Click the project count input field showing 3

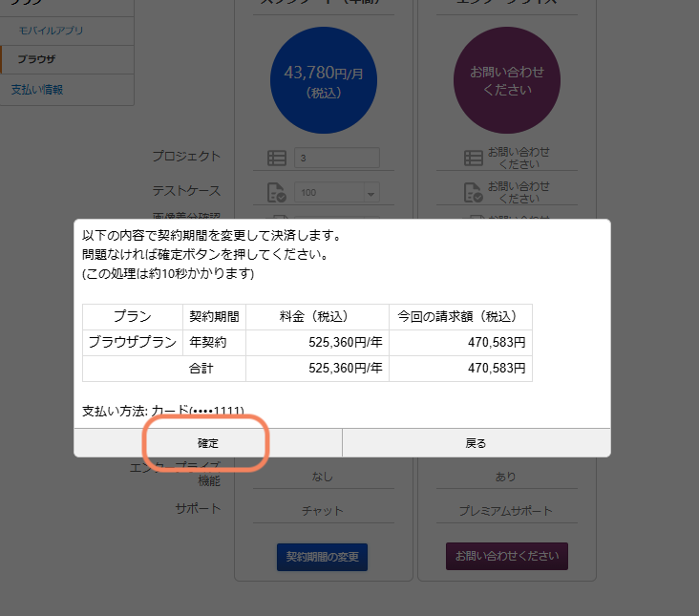coord(337,158)
